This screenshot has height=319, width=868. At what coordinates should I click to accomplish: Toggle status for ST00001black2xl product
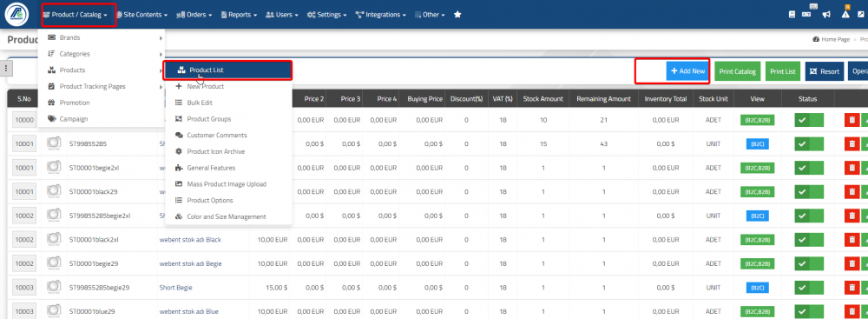pos(809,240)
